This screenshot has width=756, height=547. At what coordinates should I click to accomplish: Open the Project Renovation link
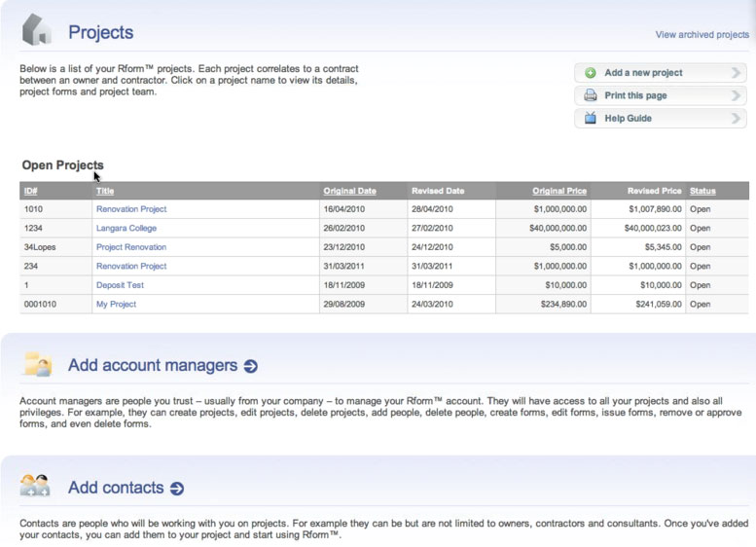tap(131, 247)
